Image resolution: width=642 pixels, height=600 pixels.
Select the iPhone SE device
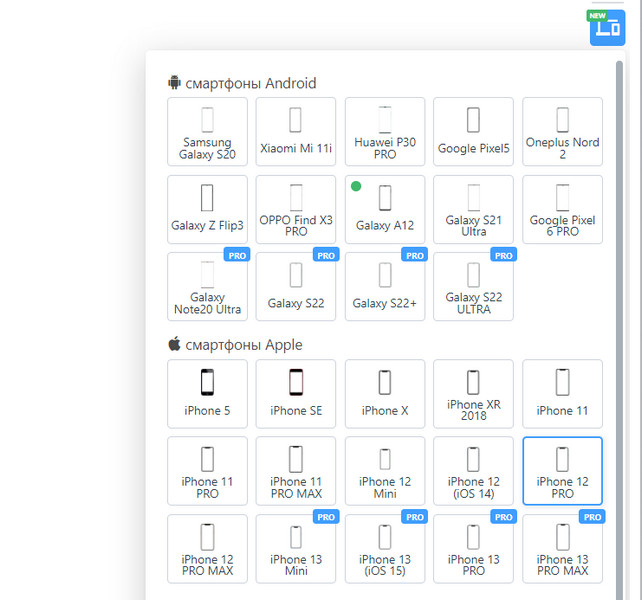click(x=296, y=394)
